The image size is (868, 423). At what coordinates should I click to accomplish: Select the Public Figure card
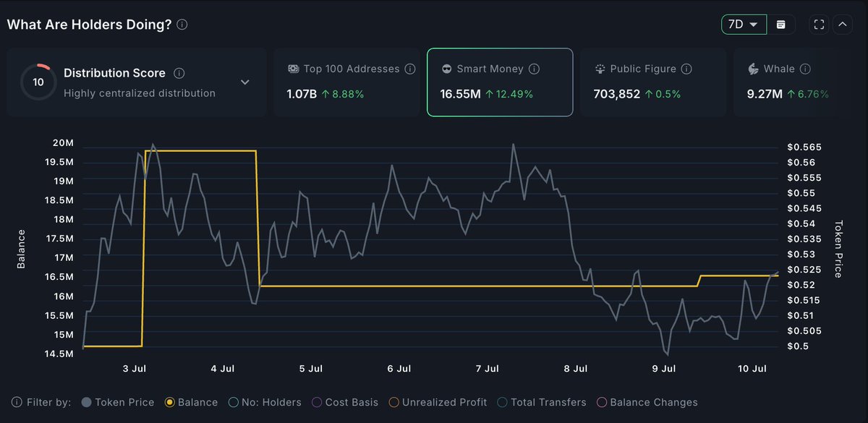click(653, 82)
